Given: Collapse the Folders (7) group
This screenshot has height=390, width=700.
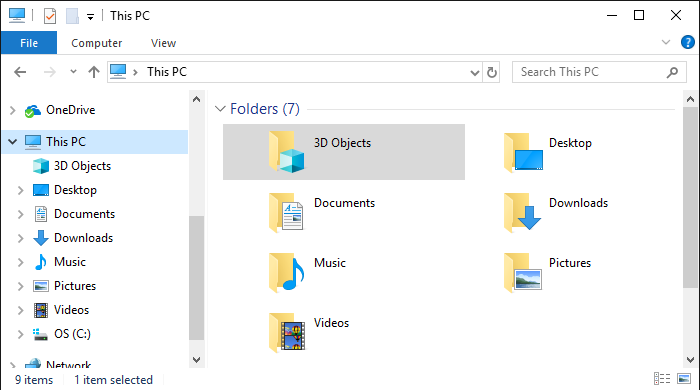Looking at the screenshot, I should click(220, 109).
